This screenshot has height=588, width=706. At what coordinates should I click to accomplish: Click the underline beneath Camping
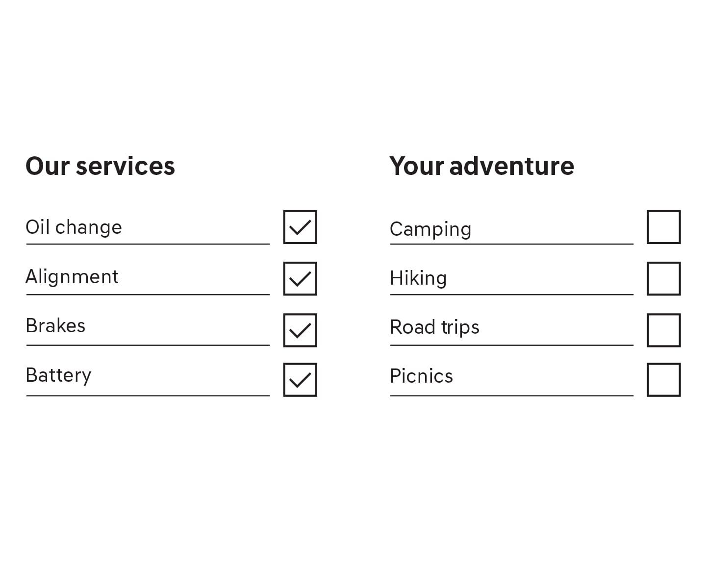[x=512, y=244]
